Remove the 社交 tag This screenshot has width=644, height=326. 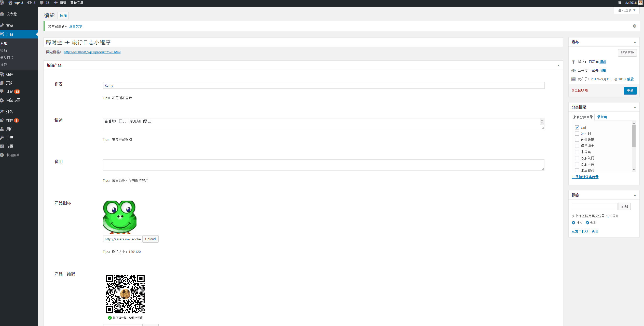(x=573, y=223)
